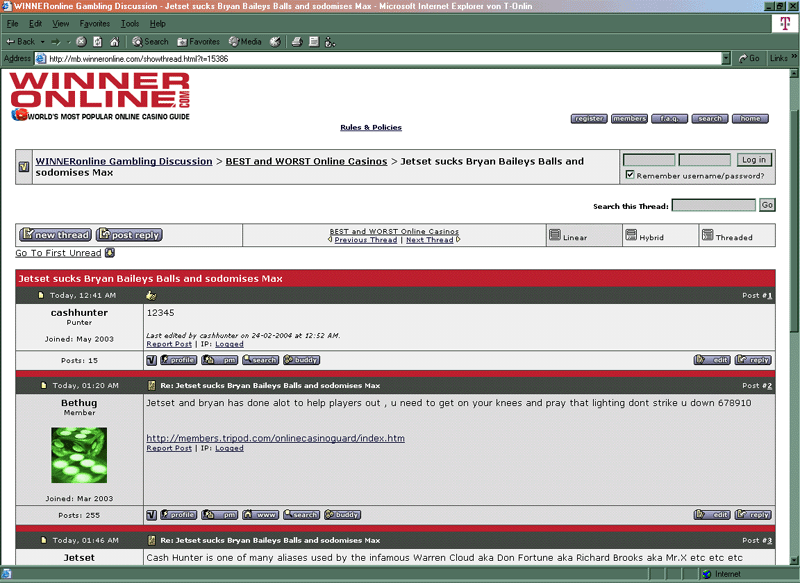The image size is (800, 583).
Task: Click Bethug's green dice avatar
Action: coord(79,455)
